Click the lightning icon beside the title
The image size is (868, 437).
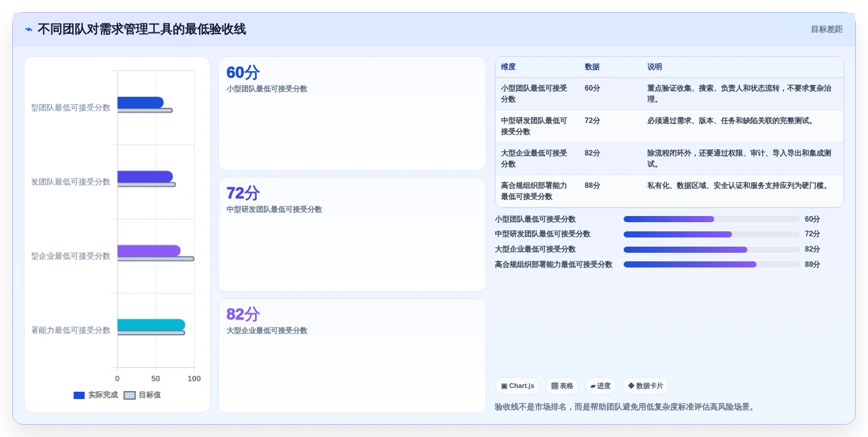29,29
